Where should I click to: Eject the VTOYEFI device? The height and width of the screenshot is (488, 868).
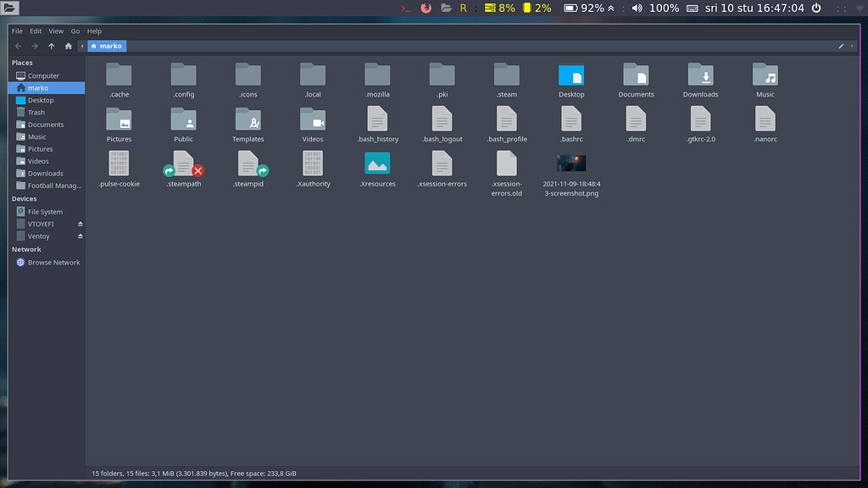click(81, 225)
